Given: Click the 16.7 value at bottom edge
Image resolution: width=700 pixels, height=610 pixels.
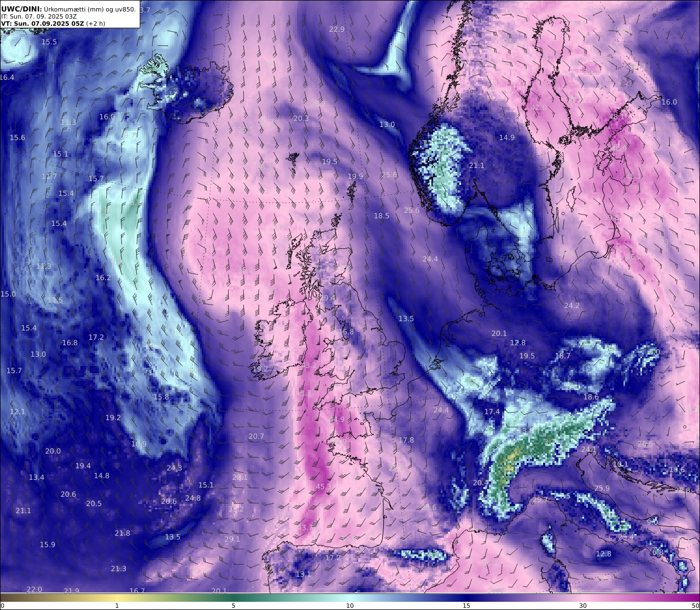Looking at the screenshot, I should pos(137,591).
